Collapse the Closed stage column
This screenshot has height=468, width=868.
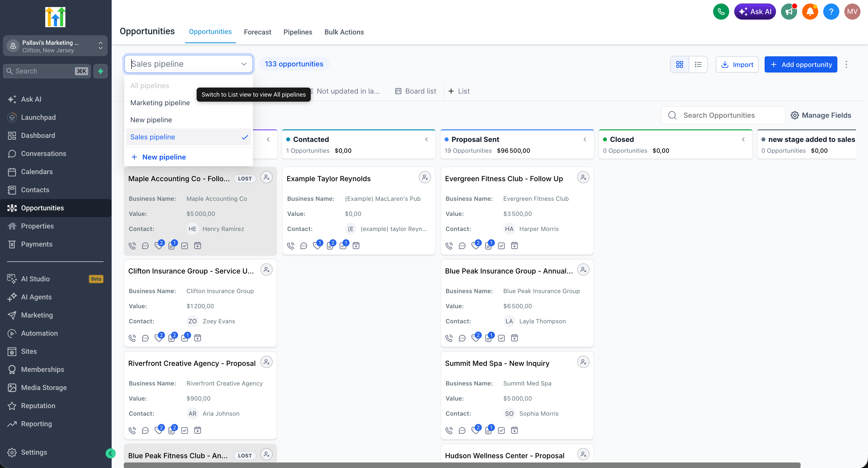click(x=743, y=139)
